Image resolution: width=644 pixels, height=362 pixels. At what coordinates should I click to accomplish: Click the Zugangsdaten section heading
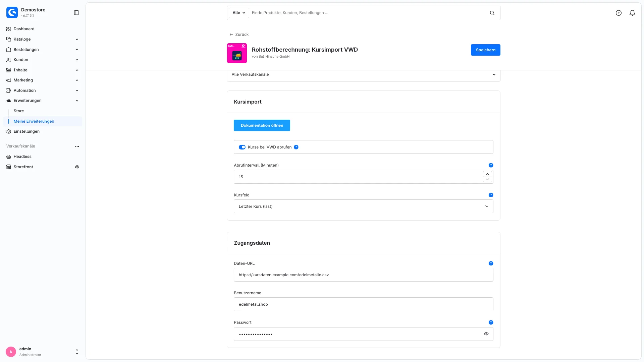click(252, 243)
